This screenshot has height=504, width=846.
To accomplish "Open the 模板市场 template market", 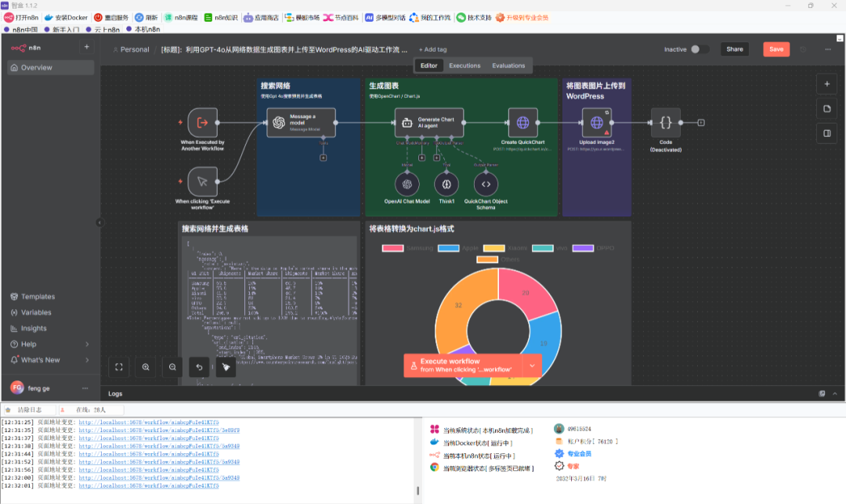I will point(302,18).
